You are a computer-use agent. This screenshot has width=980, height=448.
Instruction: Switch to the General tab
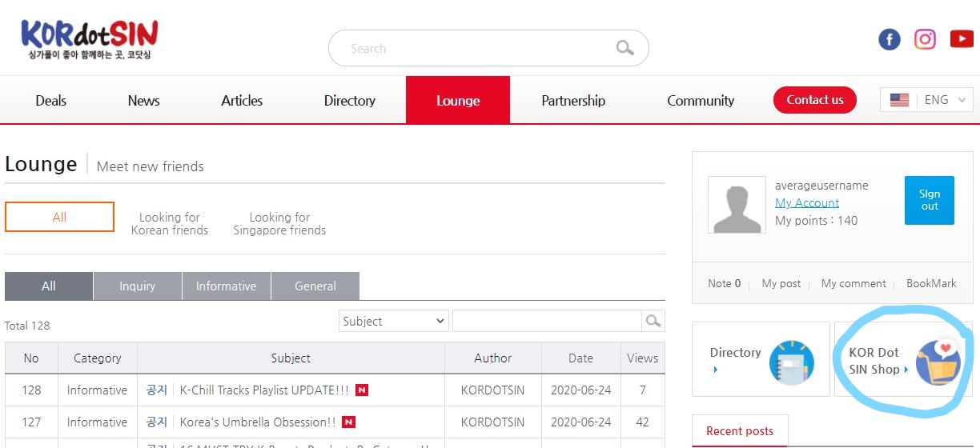315,286
